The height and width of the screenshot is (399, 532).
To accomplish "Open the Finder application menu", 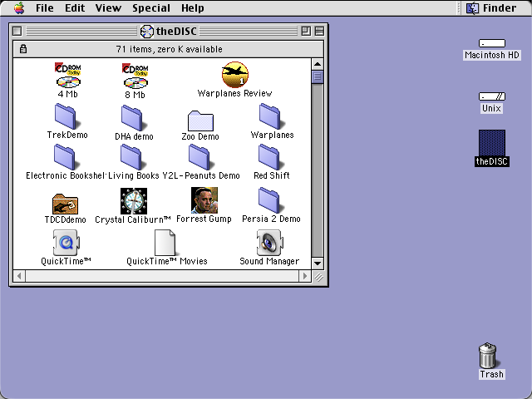I will (491, 7).
